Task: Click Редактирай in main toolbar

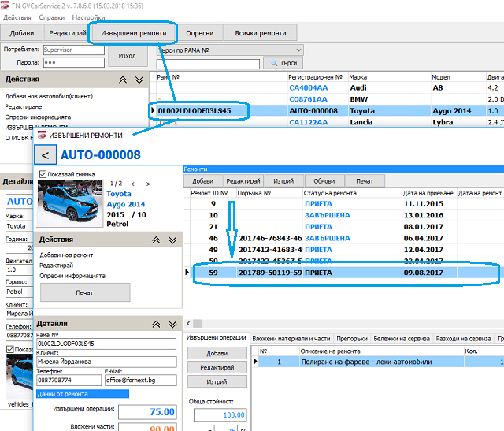Action: [68, 33]
